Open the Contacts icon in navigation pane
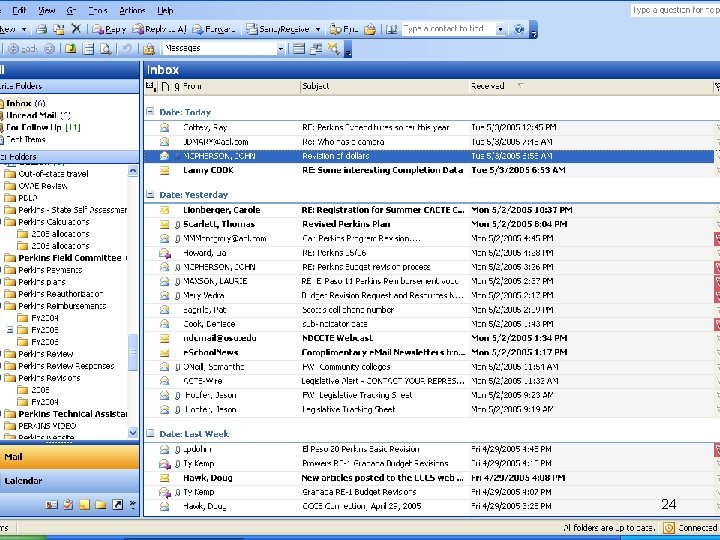The width and height of the screenshot is (720, 540). tap(51, 505)
